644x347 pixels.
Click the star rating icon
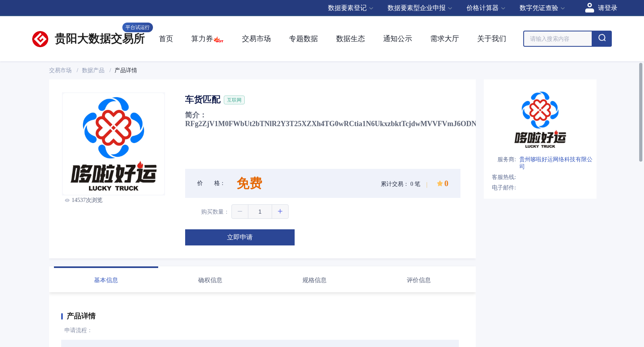[x=440, y=184]
